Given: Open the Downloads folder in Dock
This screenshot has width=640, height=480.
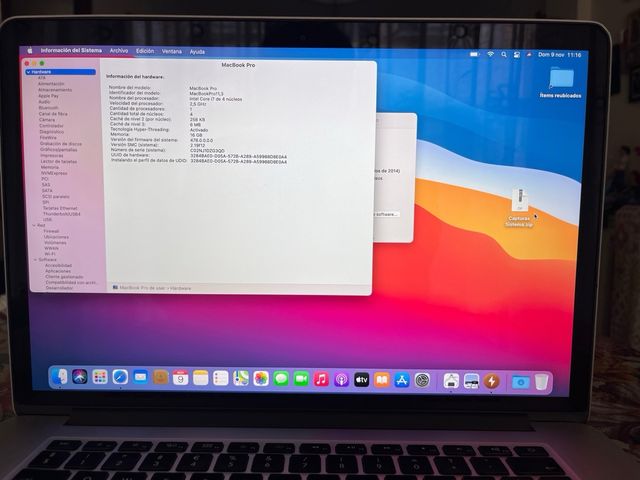Looking at the screenshot, I should 521,382.
